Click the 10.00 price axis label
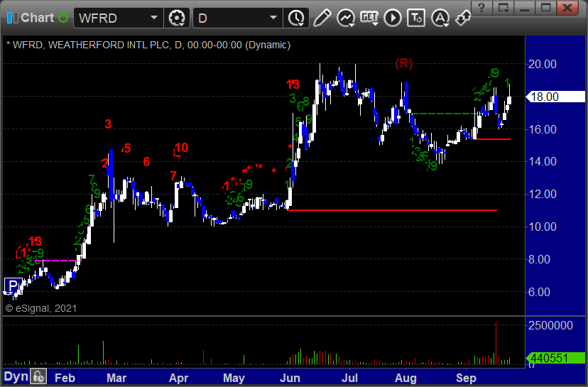The height and width of the screenshot is (387, 588). coord(543,227)
